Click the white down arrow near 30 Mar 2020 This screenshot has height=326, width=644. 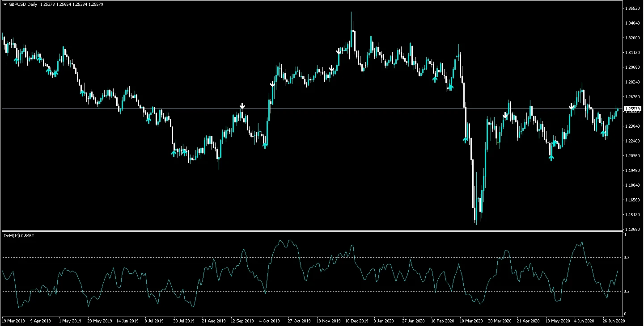(505, 116)
